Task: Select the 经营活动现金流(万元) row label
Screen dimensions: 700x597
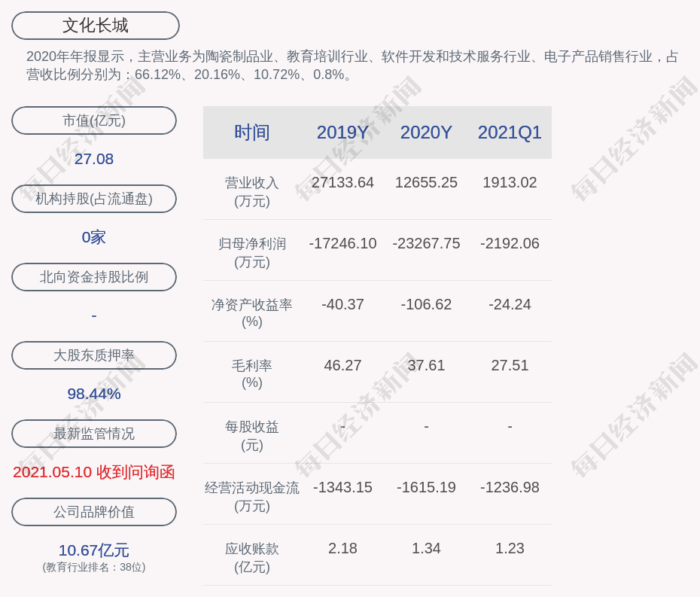Action: click(x=252, y=497)
